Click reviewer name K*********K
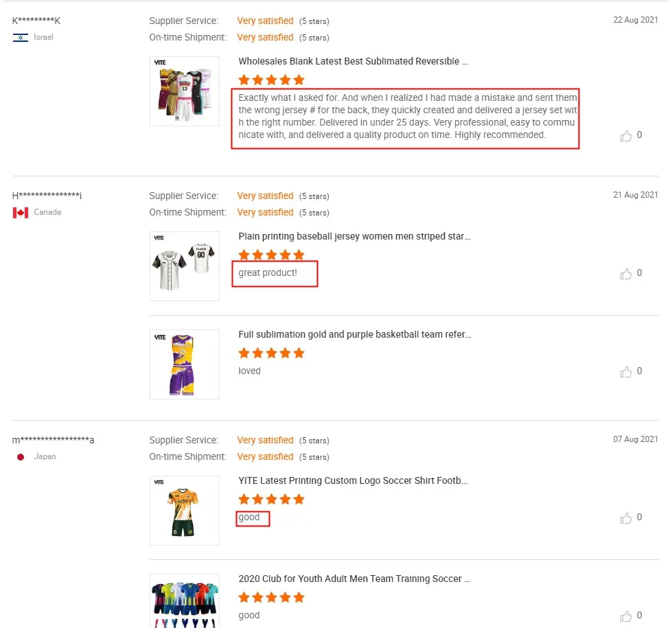This screenshot has width=672, height=628. 36,21
